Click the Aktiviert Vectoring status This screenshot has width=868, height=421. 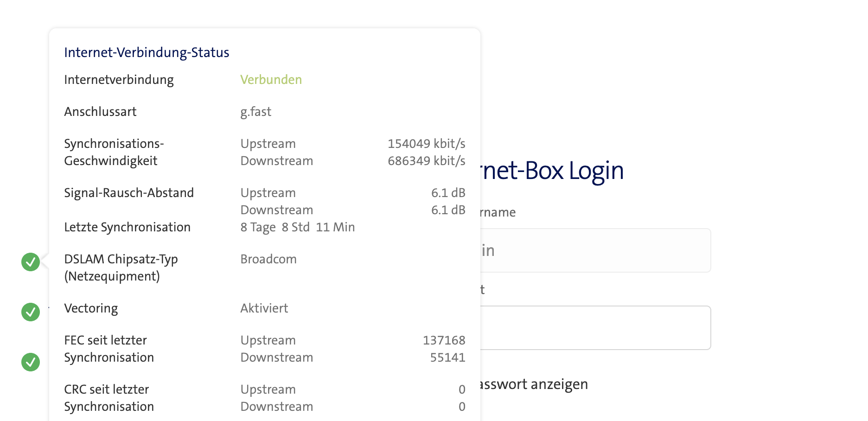click(264, 308)
